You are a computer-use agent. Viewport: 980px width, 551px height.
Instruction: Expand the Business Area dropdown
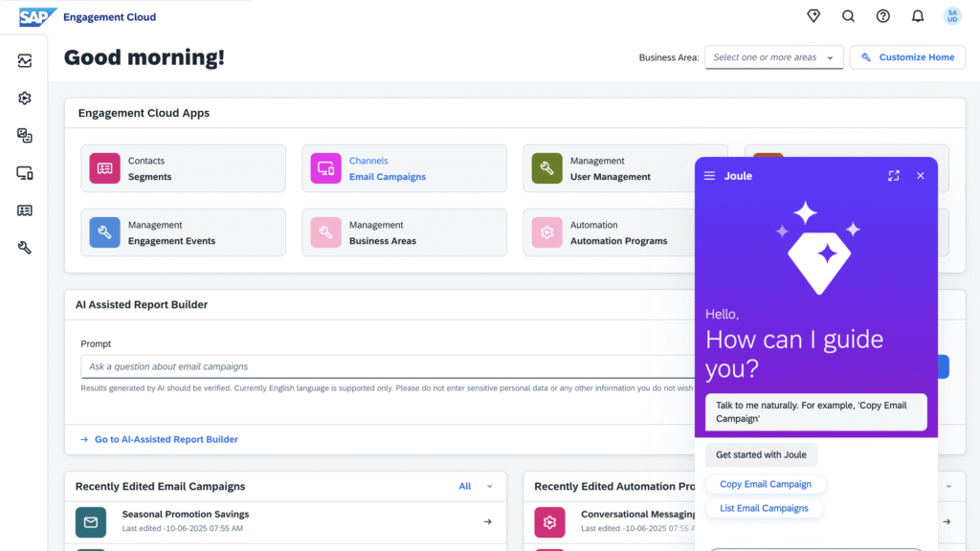pyautogui.click(x=773, y=57)
